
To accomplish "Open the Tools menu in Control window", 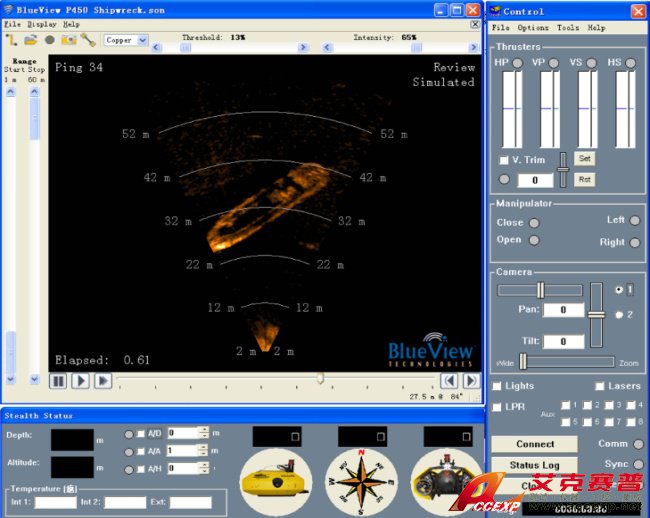I will pyautogui.click(x=567, y=28).
